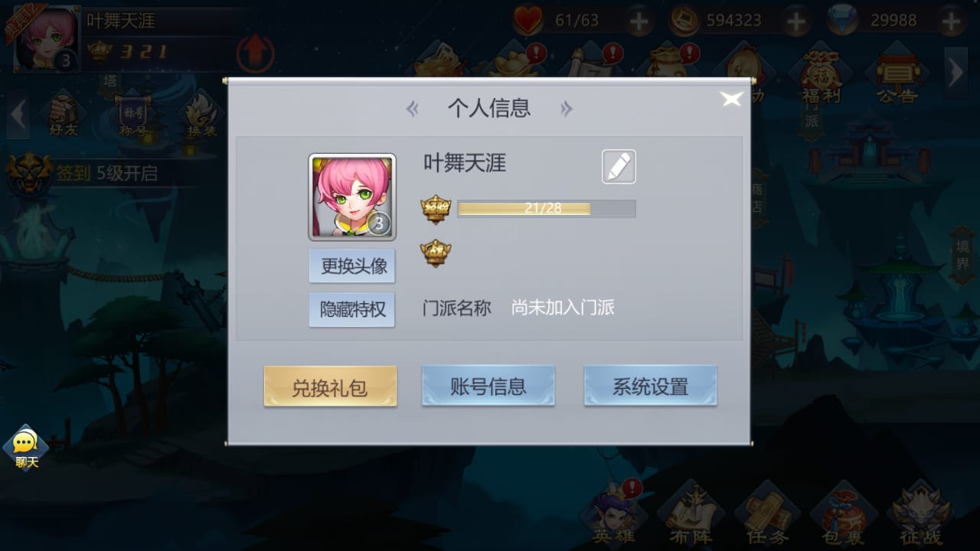Expand the top menu with right arrow
The width and height of the screenshot is (980, 551).
click(x=955, y=73)
